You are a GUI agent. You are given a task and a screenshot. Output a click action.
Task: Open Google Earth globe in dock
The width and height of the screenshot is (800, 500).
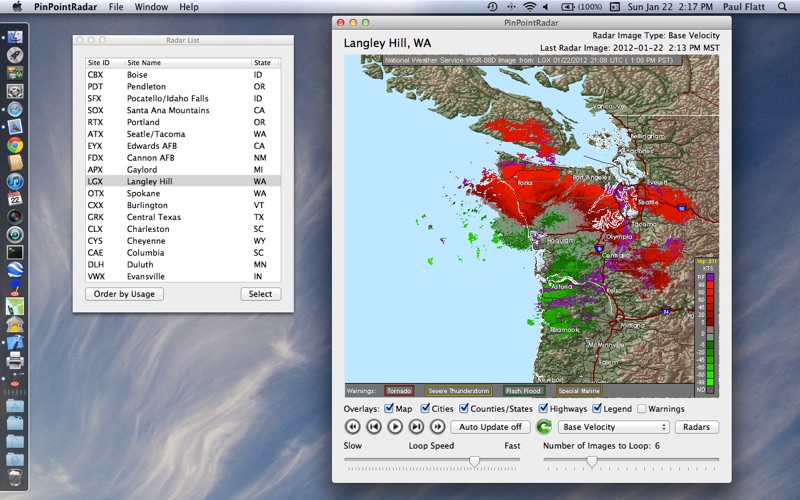(x=15, y=270)
